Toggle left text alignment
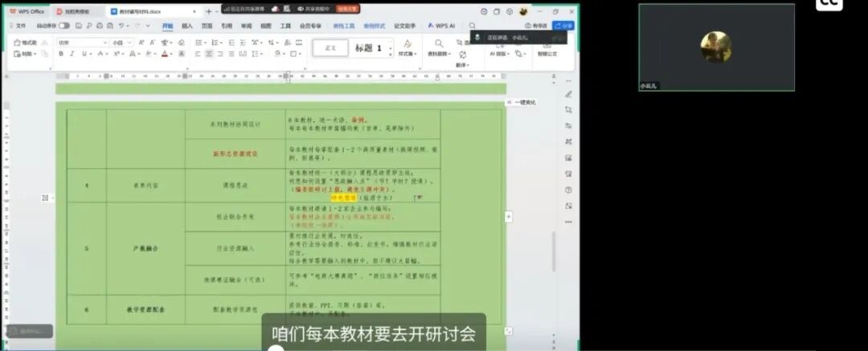 (x=198, y=54)
